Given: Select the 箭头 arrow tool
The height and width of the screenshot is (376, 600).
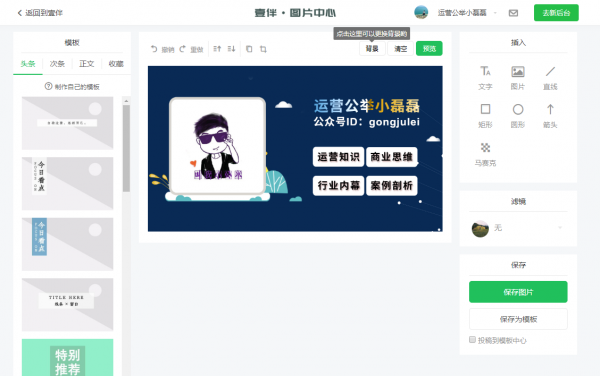Looking at the screenshot, I should coord(550,116).
